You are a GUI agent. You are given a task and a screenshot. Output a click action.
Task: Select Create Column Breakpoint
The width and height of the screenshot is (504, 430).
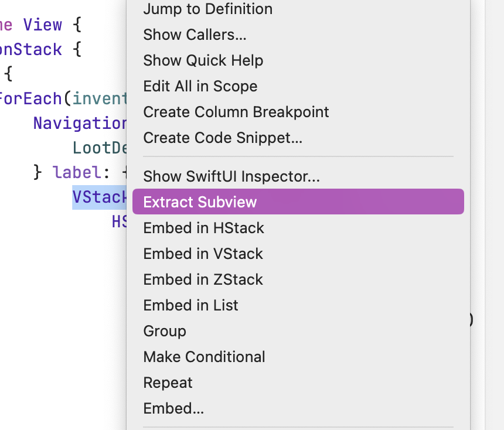(x=236, y=112)
